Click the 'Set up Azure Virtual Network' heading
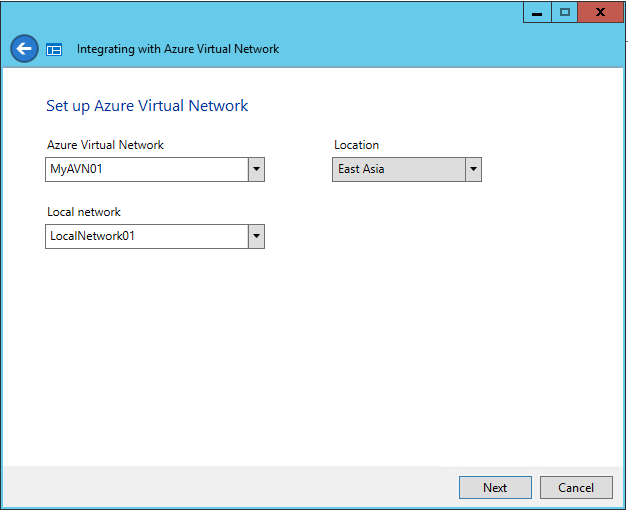 147,106
